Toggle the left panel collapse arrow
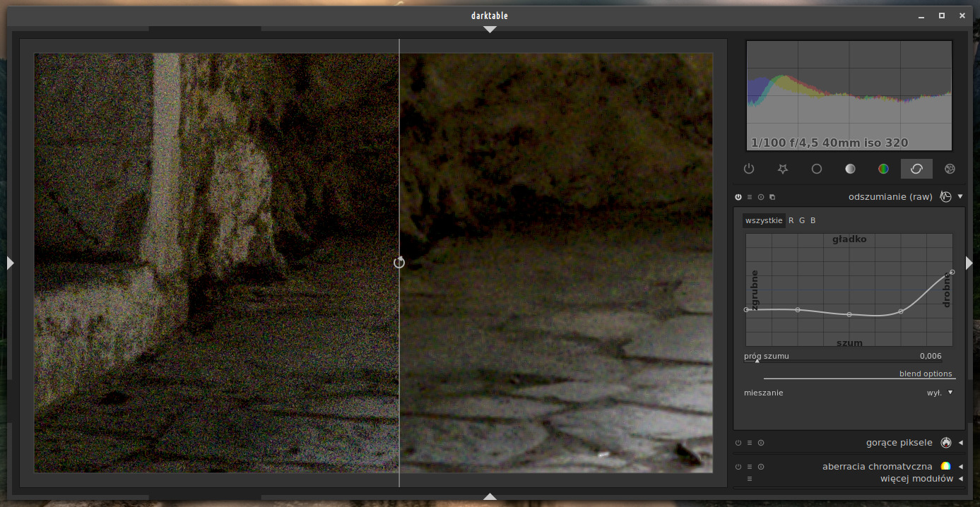The height and width of the screenshot is (507, 980). click(x=10, y=263)
